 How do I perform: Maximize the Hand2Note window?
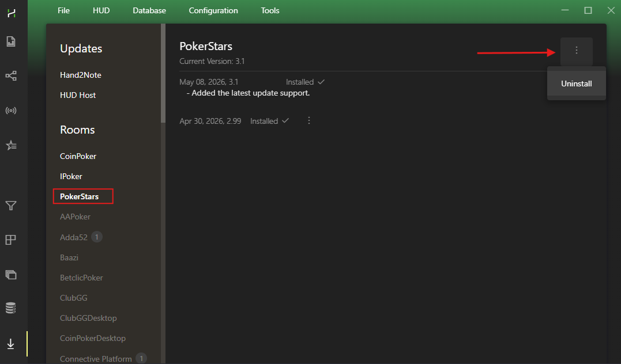[588, 10]
